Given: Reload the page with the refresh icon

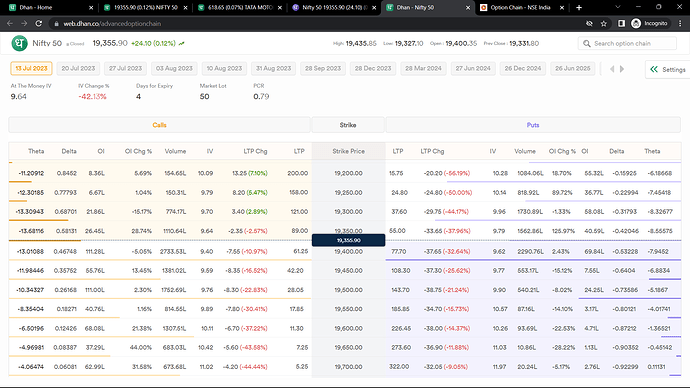Looking at the screenshot, I should [x=39, y=23].
